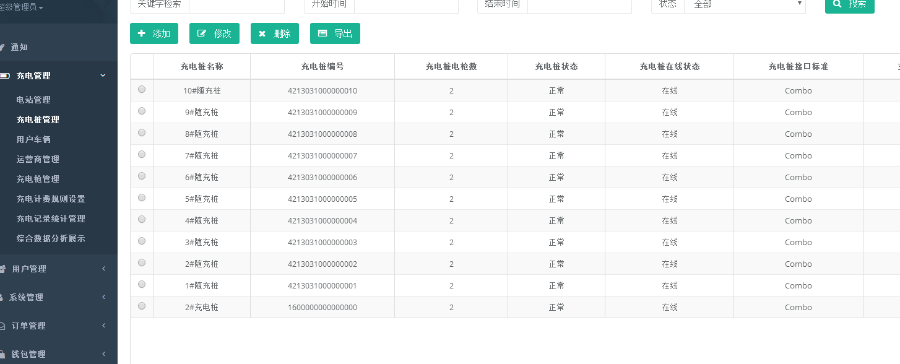Open 钱包管理 in the sidebar

pos(29,354)
